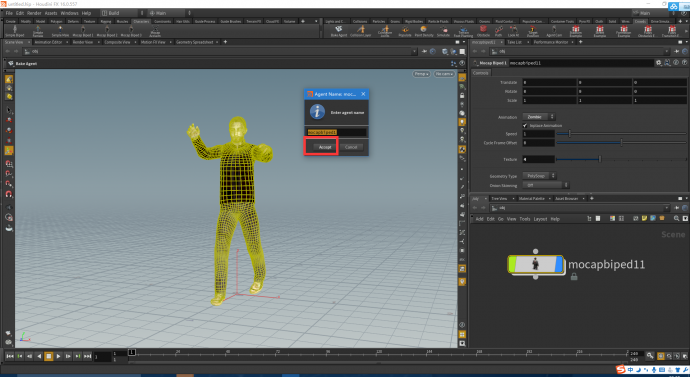Close the Agent Name dialog

click(363, 94)
